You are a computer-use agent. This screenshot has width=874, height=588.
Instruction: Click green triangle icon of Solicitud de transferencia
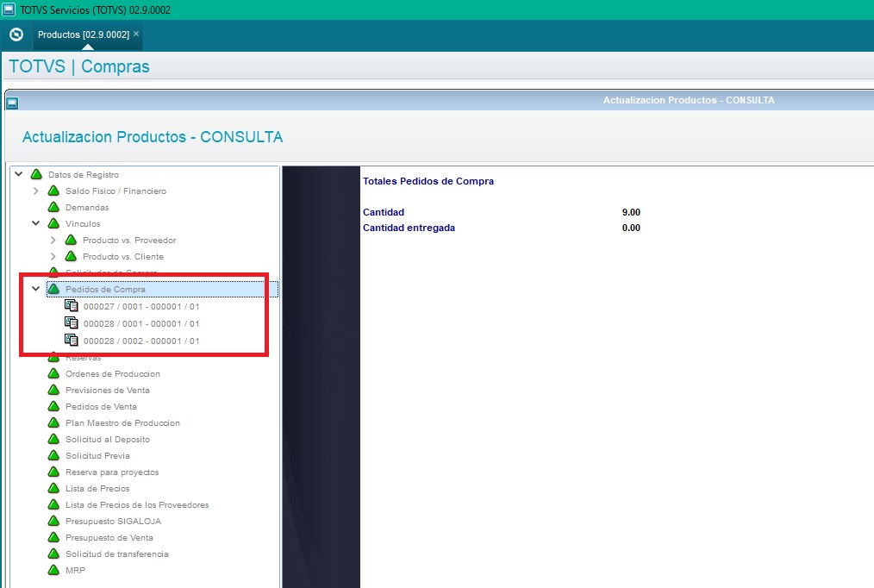(54, 554)
